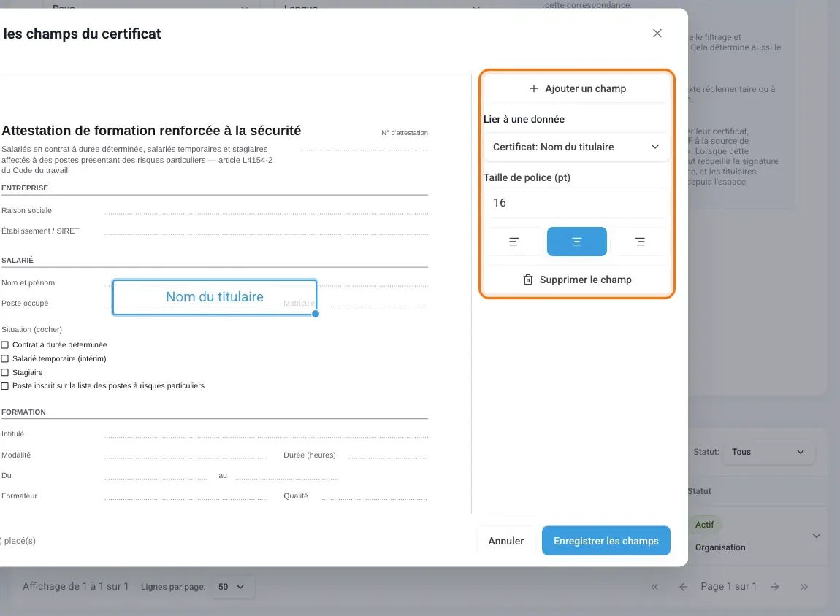Delete field with Supprimer le champ

[x=577, y=280]
